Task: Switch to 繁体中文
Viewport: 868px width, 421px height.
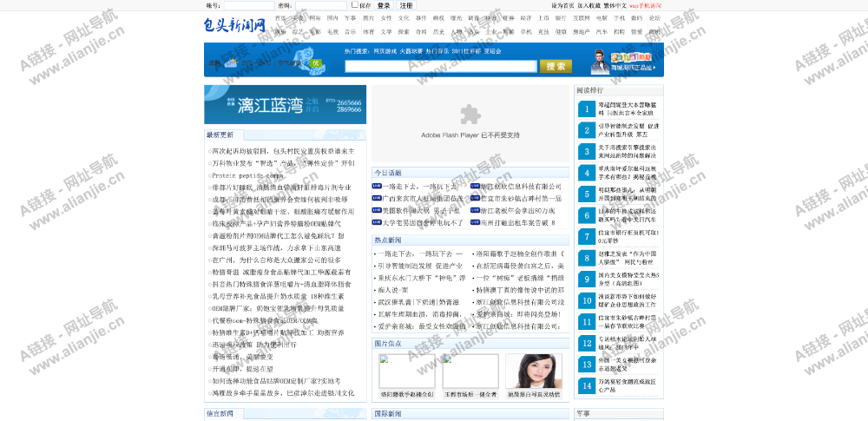Action: 615,5
